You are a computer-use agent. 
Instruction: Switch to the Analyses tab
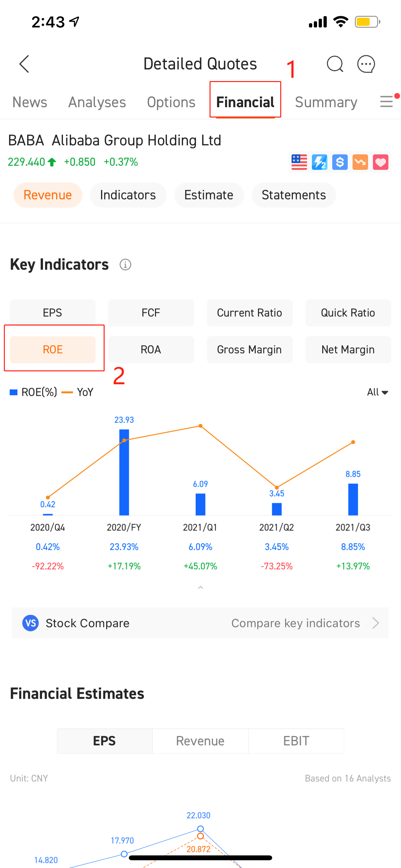tap(97, 102)
